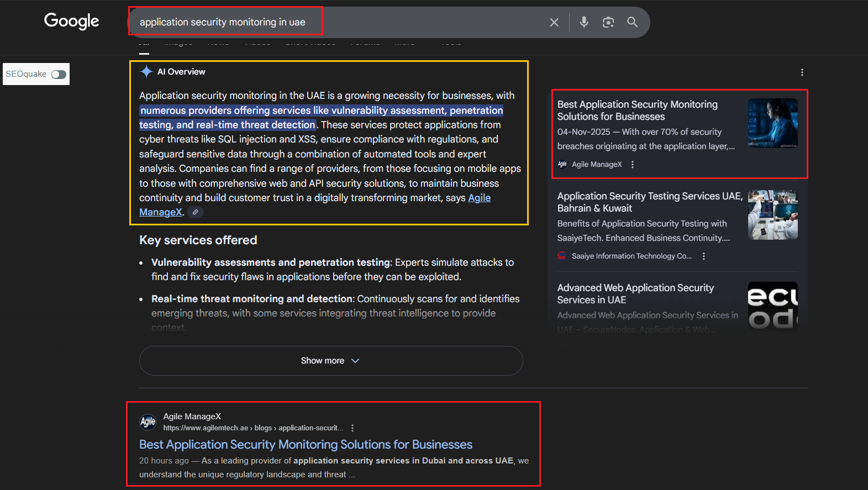
Task: Open three-dot menu next to agilemtech.ae URL
Action: click(353, 428)
